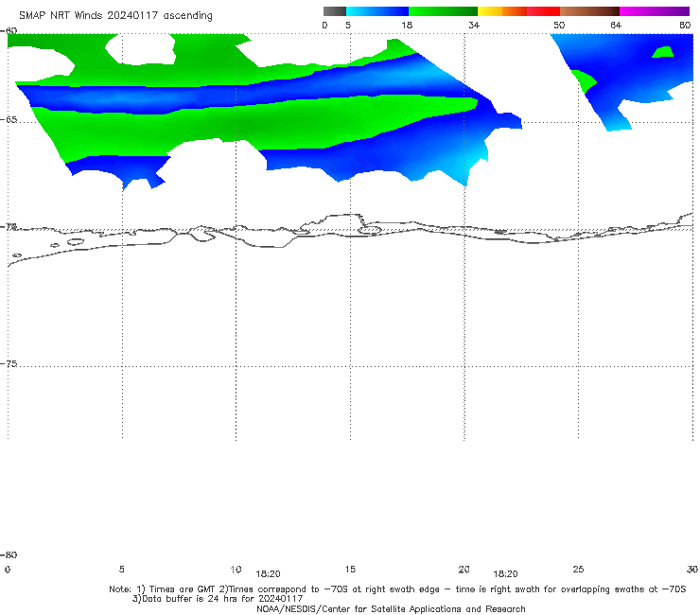Select the green segment of the color bar
This screenshot has height=615, width=700.
(x=443, y=11)
